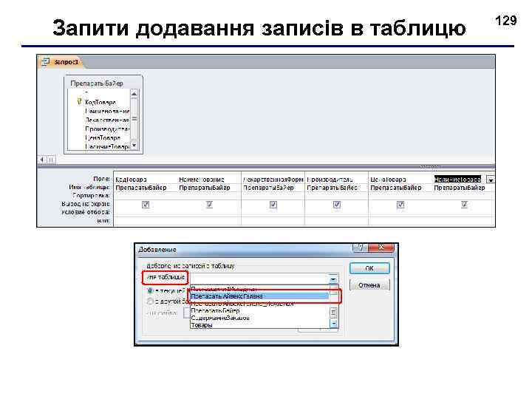Click the field list scrollbar thumb
Viewport: 532px width, 399px height.
tap(134, 119)
